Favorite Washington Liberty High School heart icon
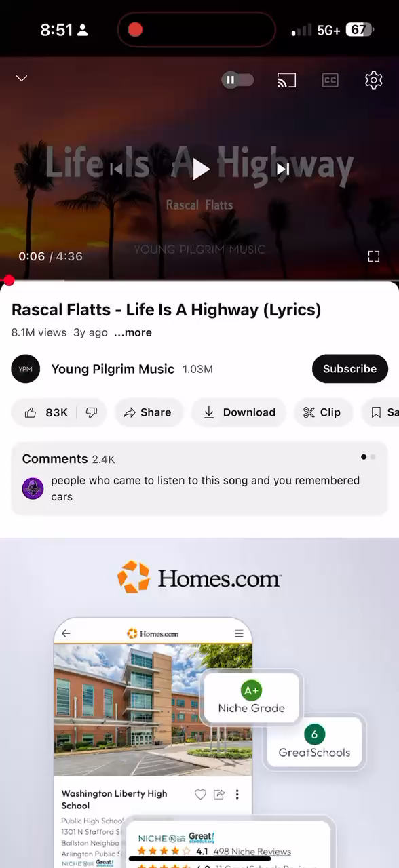Screen dimensions: 399x868 click(200, 794)
